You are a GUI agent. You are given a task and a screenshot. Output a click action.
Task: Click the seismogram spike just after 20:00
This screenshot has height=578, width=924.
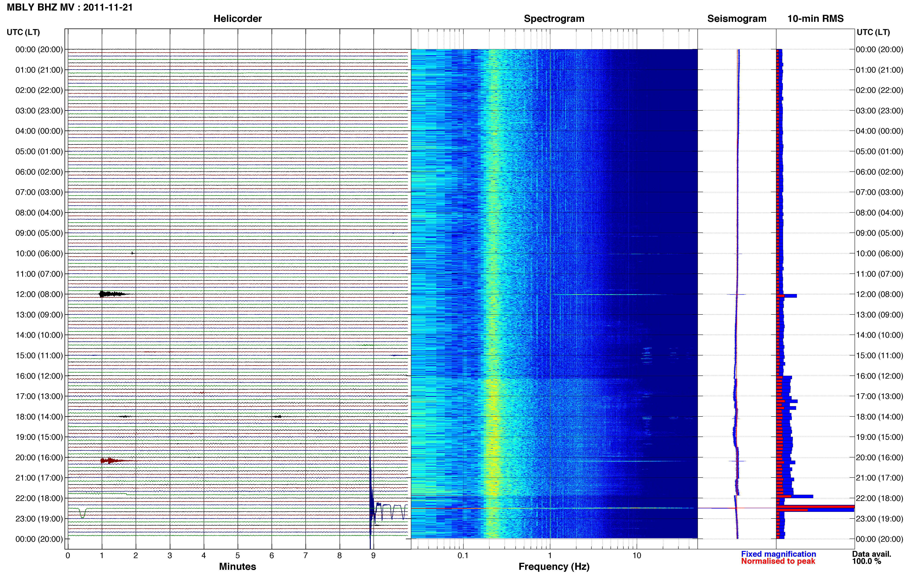[737, 461]
